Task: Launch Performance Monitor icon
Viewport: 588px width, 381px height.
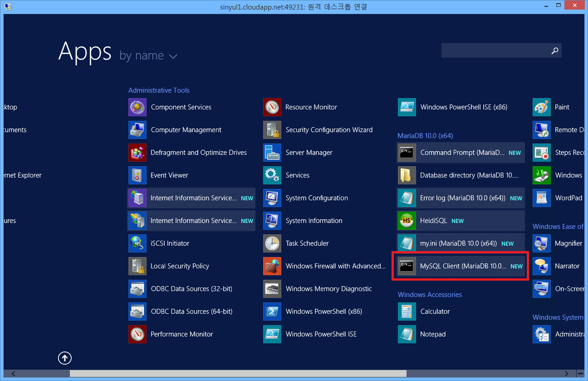Action: pos(137,334)
